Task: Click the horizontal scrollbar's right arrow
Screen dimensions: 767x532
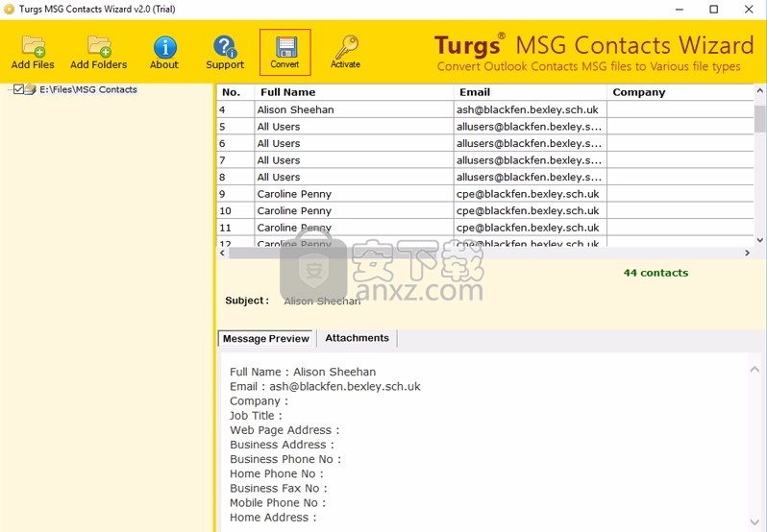Action: click(747, 254)
